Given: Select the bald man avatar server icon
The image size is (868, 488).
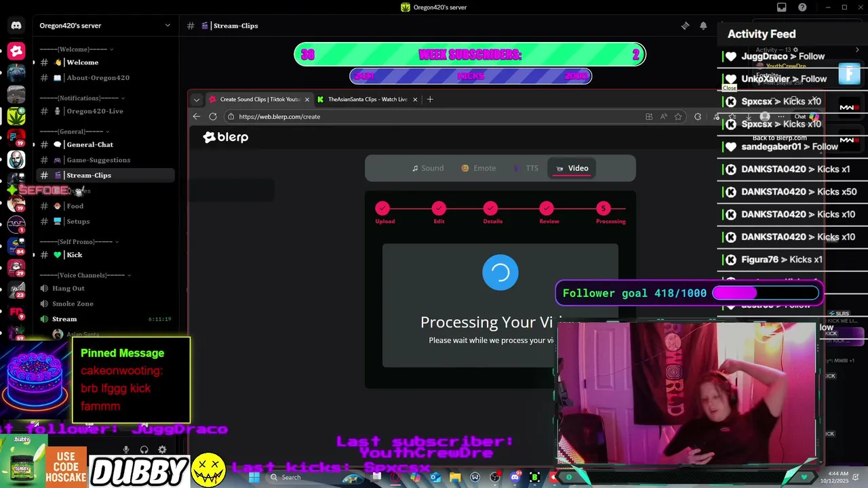Looking at the screenshot, I should 16,160.
